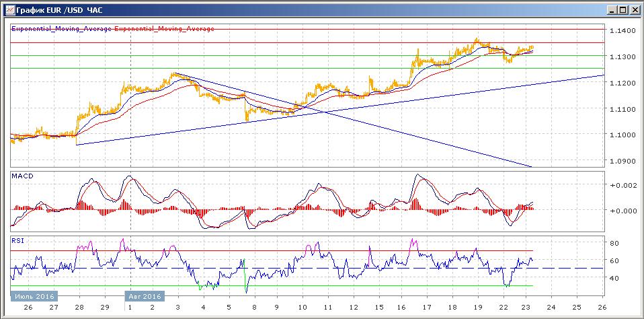
Task: Click the RSI panel label
Action: 18,241
